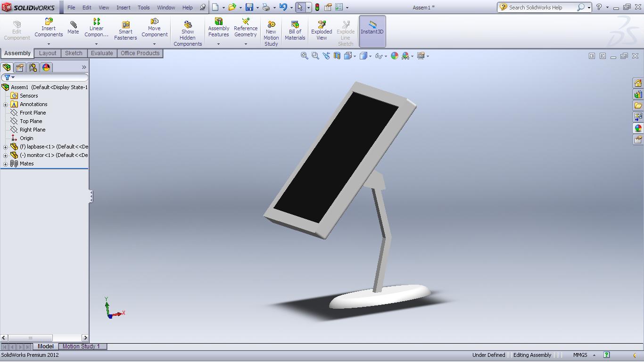Save the assembly with the disk icon

click(x=249, y=7)
